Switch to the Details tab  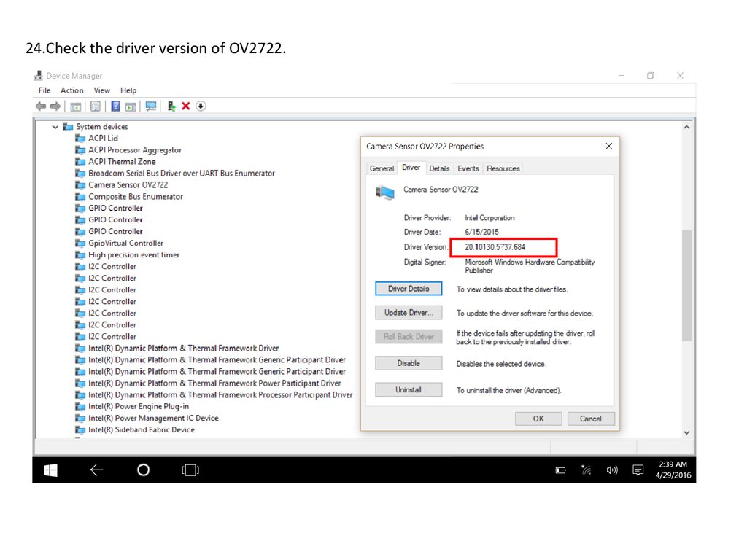click(439, 168)
